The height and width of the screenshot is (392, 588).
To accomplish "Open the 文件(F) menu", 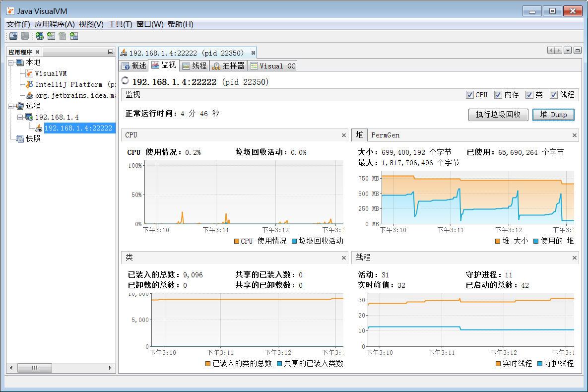I will tap(18, 24).
